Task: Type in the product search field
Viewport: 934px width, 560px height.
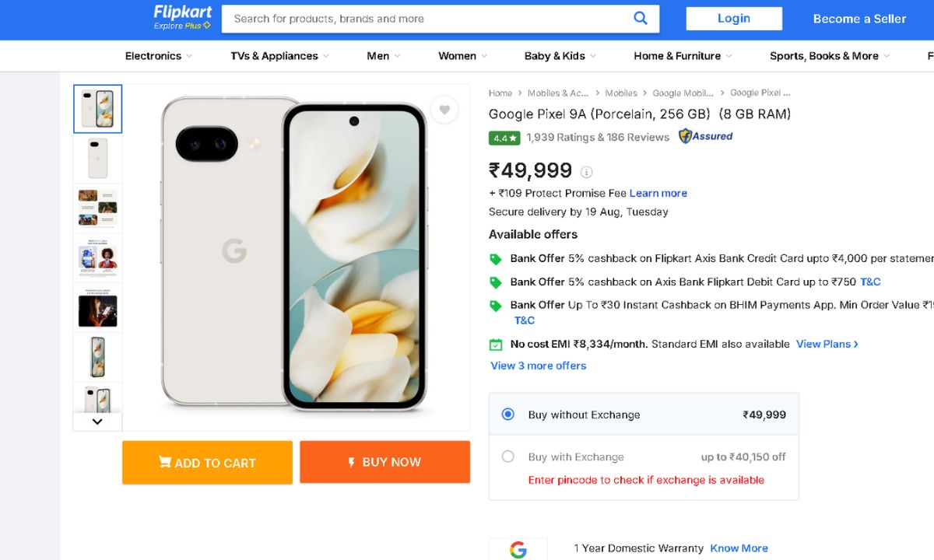Action: pos(428,19)
